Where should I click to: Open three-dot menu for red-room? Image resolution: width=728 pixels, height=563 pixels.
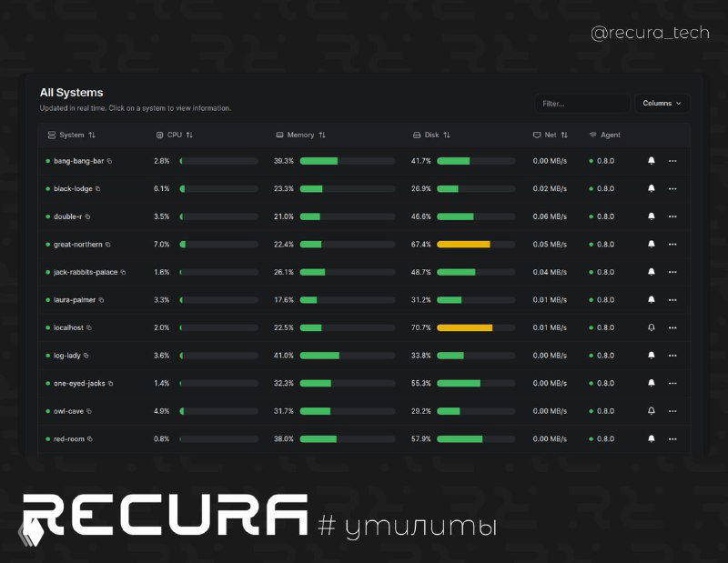coord(672,439)
